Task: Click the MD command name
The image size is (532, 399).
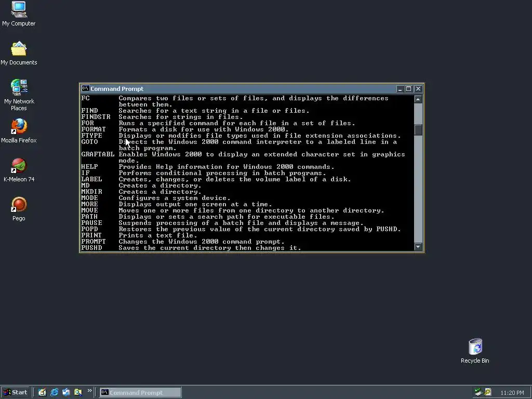Action: coord(86,185)
